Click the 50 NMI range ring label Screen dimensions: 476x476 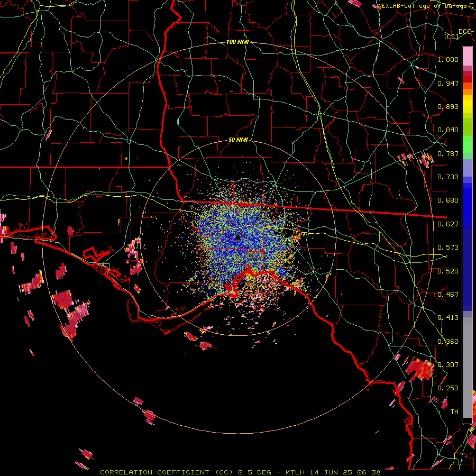click(238, 140)
